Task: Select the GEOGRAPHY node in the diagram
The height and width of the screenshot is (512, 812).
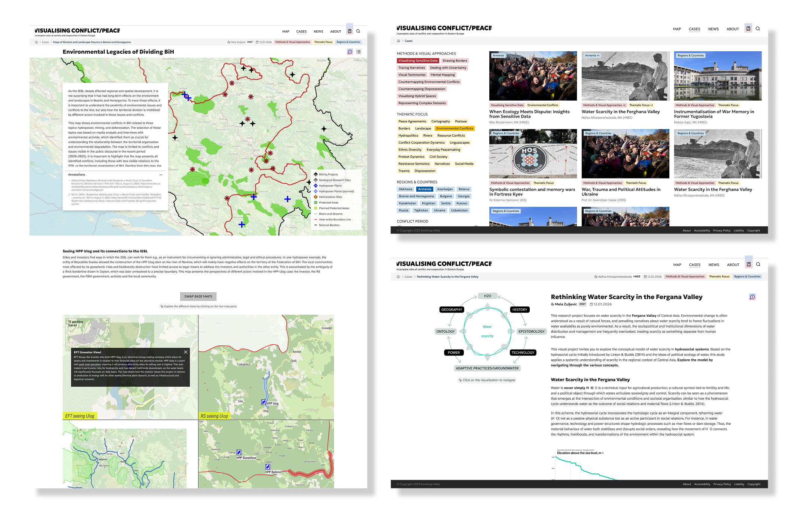Action: coord(452,310)
